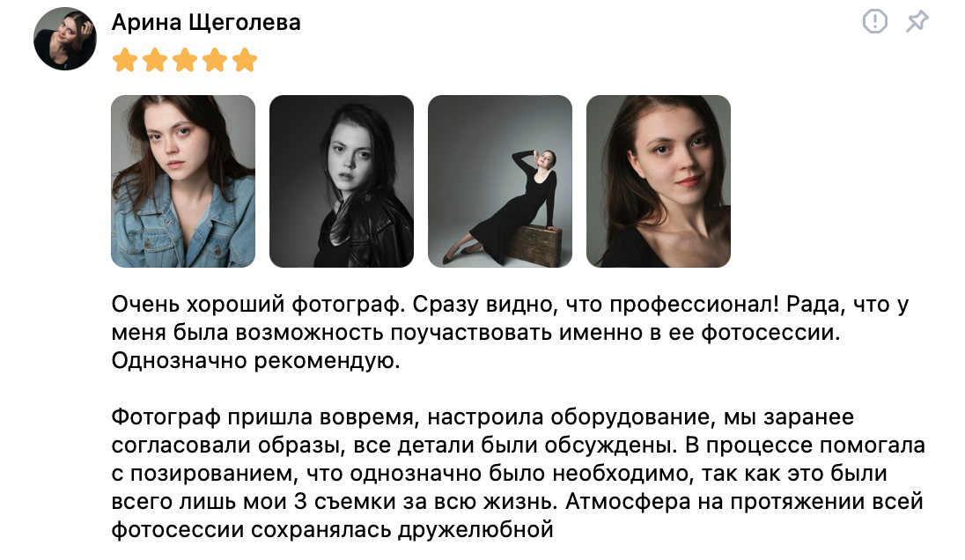965x560 pixels.
Task: Select the second rating star
Action: click(x=155, y=60)
